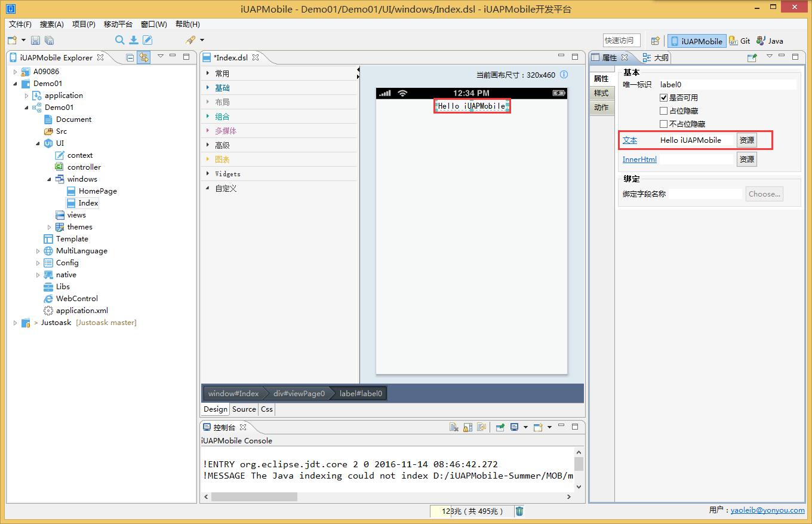The height and width of the screenshot is (524, 812).
Task: Click 资源 button next to InnerHtml
Action: pos(747,159)
